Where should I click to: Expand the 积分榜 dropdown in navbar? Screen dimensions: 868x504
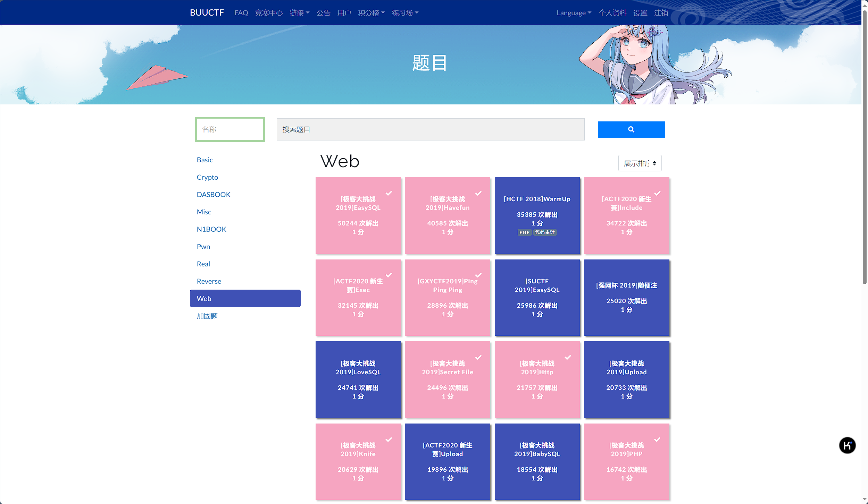pos(371,13)
